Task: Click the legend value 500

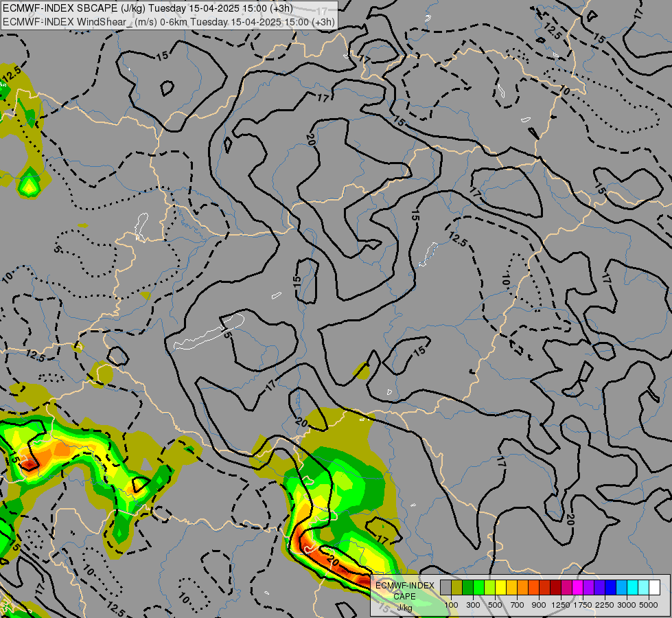Action: click(495, 605)
